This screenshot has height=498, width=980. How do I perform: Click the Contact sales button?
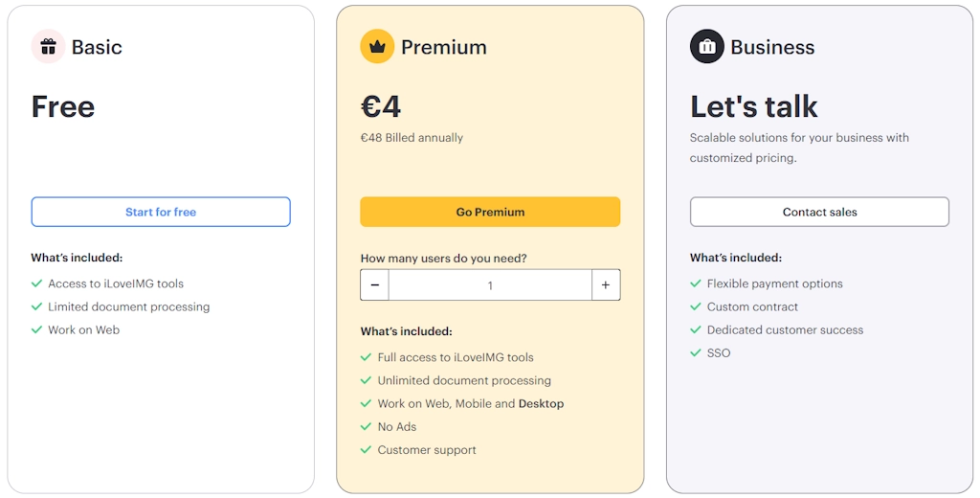(819, 212)
